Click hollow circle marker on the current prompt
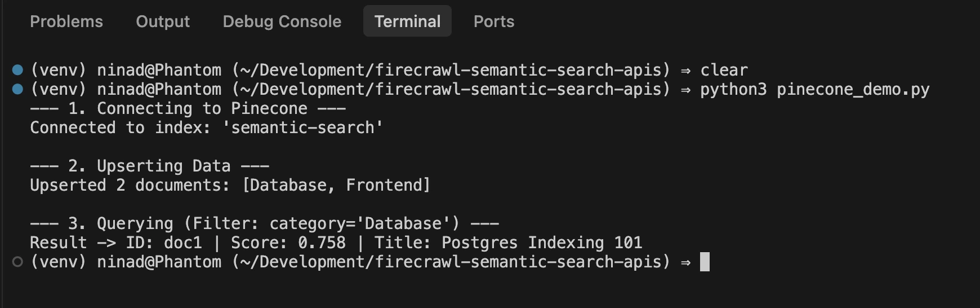980x308 pixels. click(x=17, y=262)
